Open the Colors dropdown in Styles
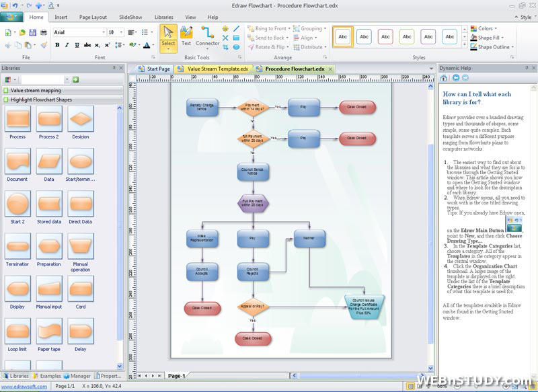 [x=484, y=28]
